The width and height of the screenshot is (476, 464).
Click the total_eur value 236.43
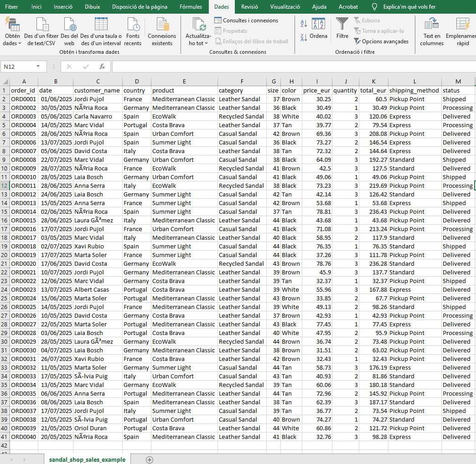tap(374, 212)
